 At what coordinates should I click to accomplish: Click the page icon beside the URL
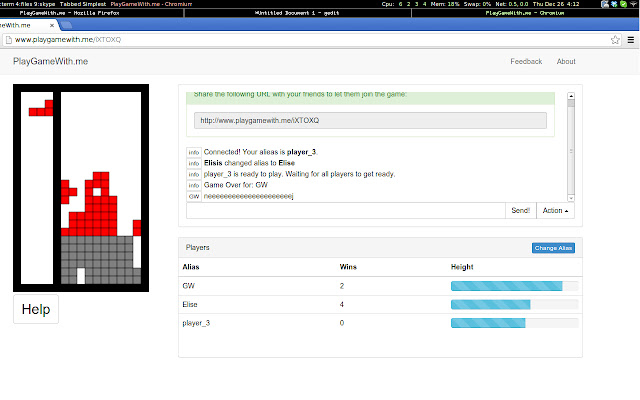[9, 40]
